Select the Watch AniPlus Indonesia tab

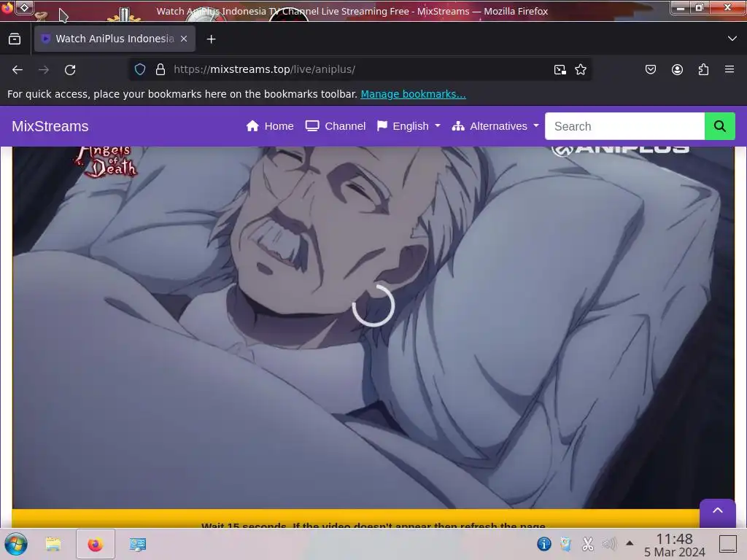point(115,39)
